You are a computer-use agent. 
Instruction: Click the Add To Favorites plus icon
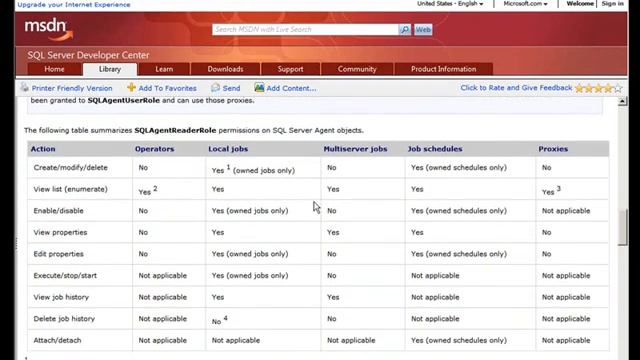(131, 87)
